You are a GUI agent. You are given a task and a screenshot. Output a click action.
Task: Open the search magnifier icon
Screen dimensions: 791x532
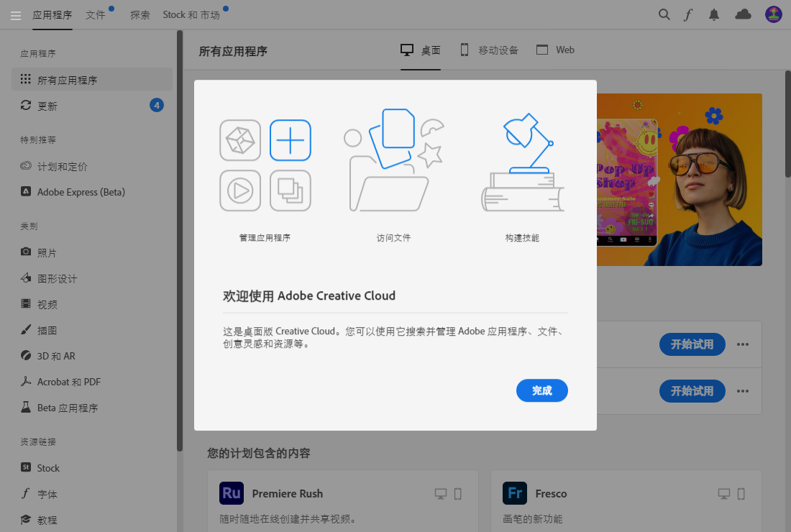pyautogui.click(x=664, y=14)
